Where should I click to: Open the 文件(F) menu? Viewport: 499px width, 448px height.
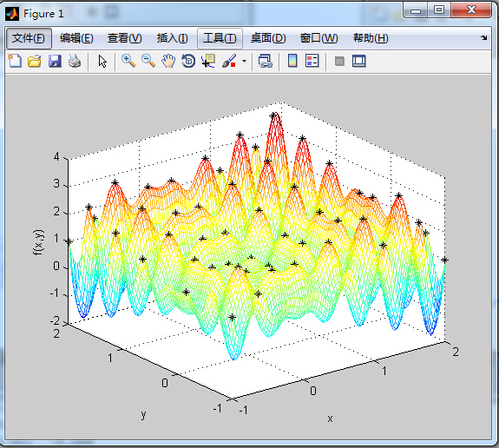tap(29, 38)
